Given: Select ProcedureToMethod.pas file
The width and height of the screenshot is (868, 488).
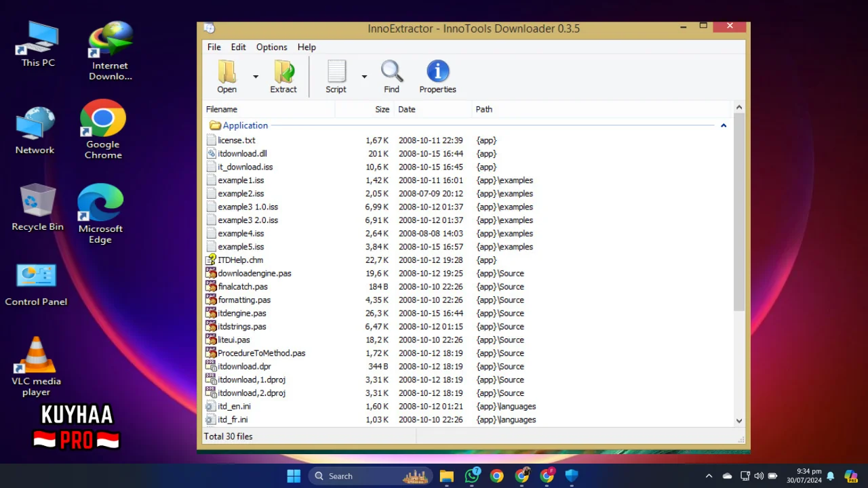Looking at the screenshot, I should (261, 353).
